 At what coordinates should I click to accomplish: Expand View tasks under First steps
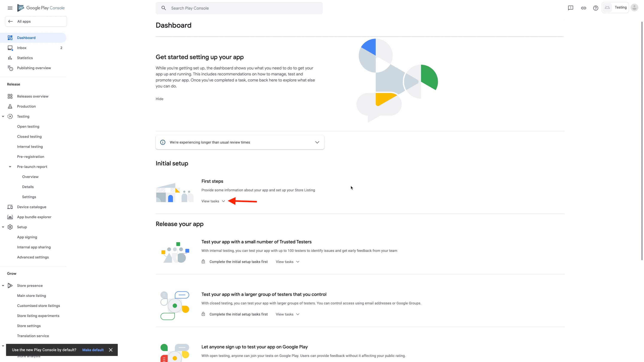[x=213, y=201]
